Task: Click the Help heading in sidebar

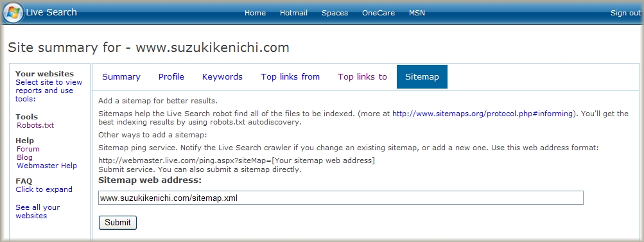Action: tap(24, 141)
